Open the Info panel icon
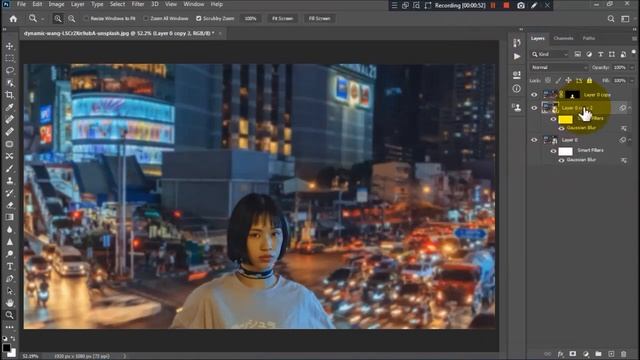This screenshot has height=360, width=640. coord(517,89)
